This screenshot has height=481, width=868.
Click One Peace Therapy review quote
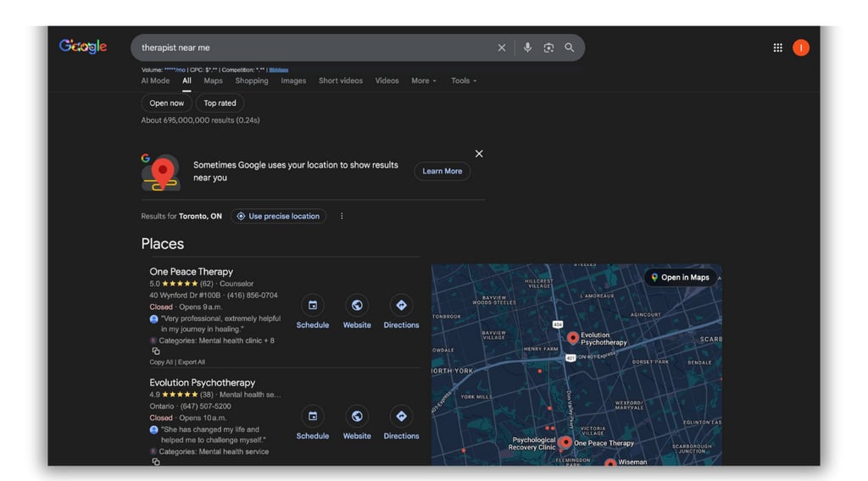point(220,324)
